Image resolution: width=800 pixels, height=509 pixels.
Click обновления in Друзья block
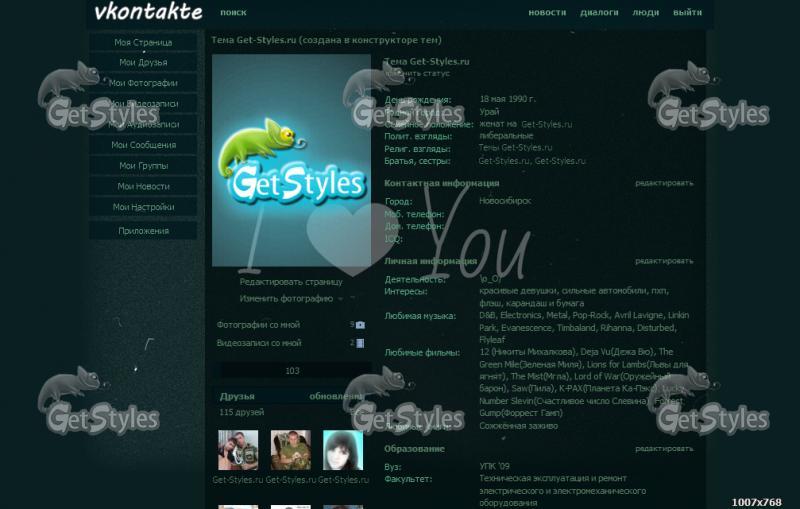pyautogui.click(x=336, y=396)
